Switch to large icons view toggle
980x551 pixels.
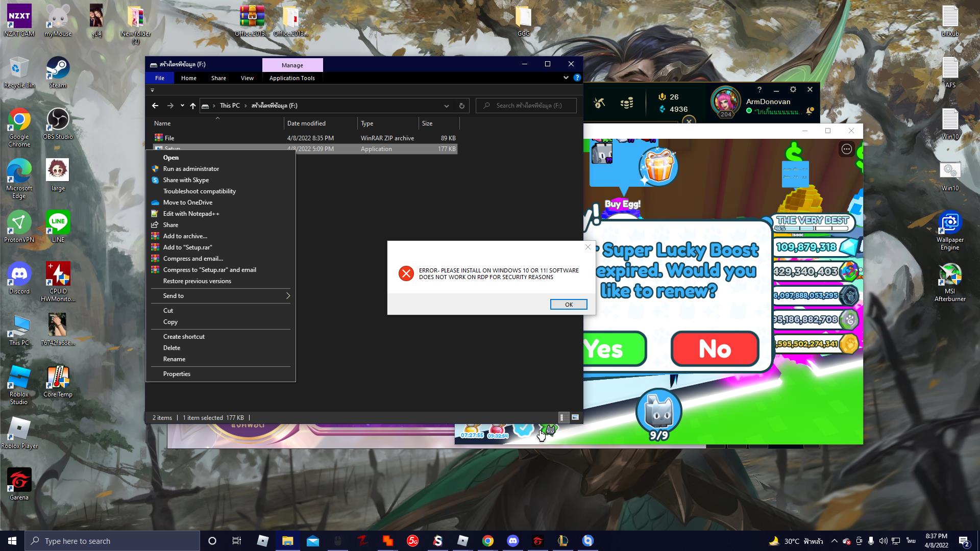(575, 417)
